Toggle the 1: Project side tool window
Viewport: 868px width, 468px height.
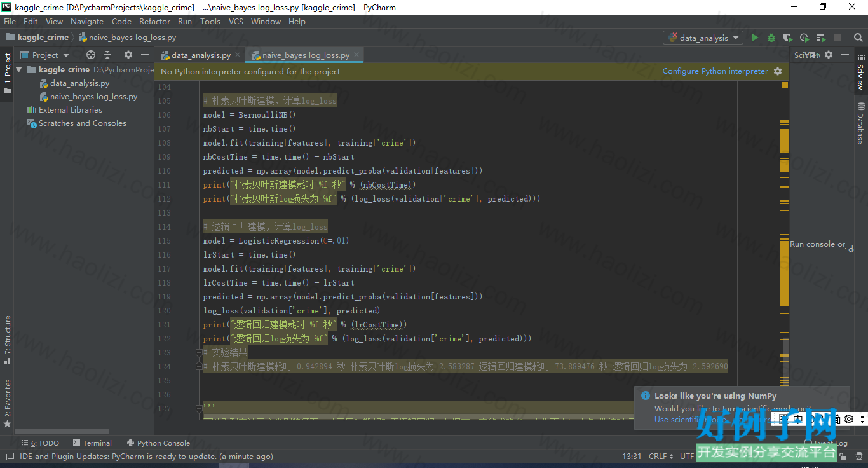click(8, 73)
